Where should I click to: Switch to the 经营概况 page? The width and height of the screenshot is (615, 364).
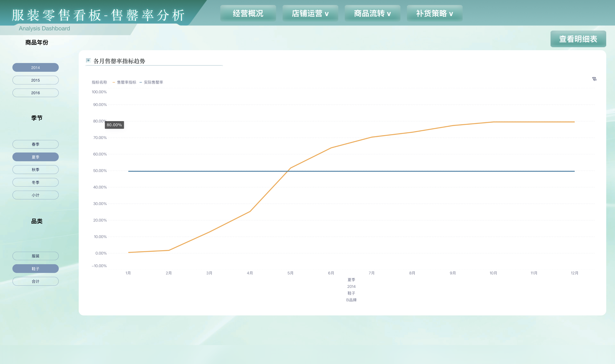248,13
